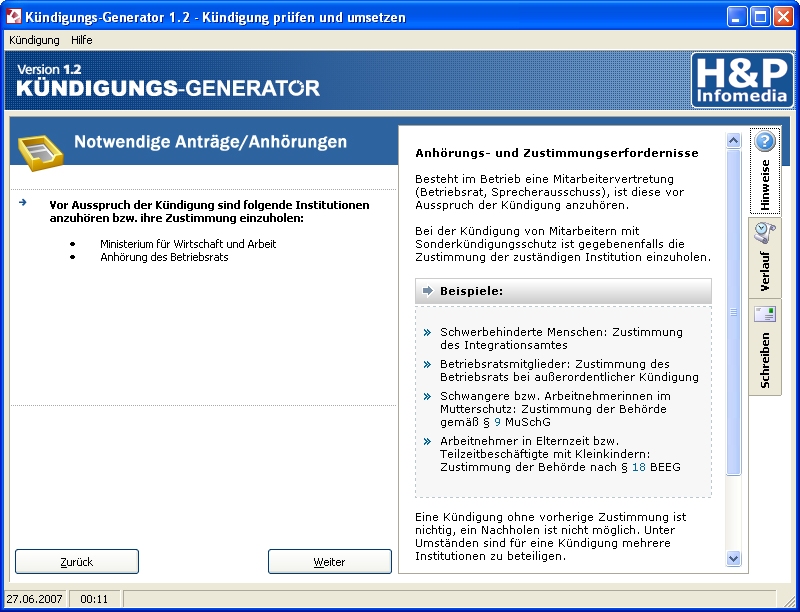Screen dimensions: 800x612
Task: Switch to the Hinweise side tab
Action: pyautogui.click(x=765, y=171)
